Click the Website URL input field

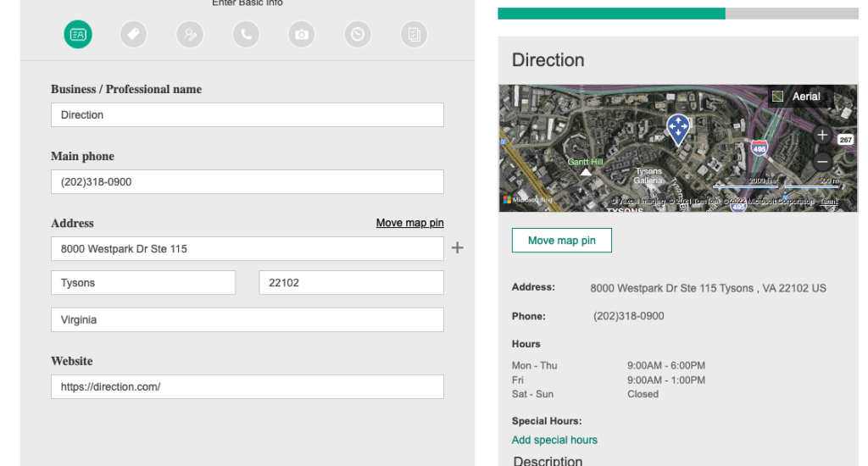pyautogui.click(x=247, y=387)
